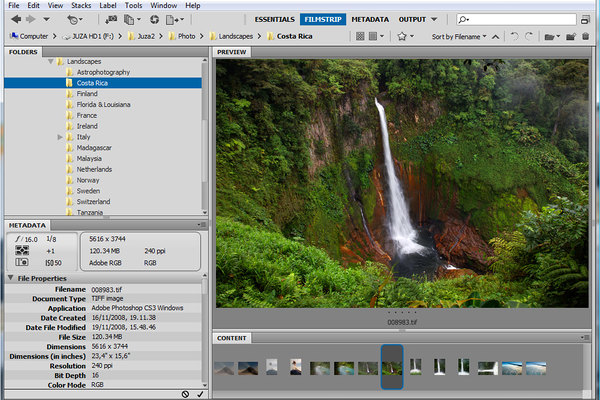Create a new folder icon
This screenshot has height=400, width=600.
point(571,37)
